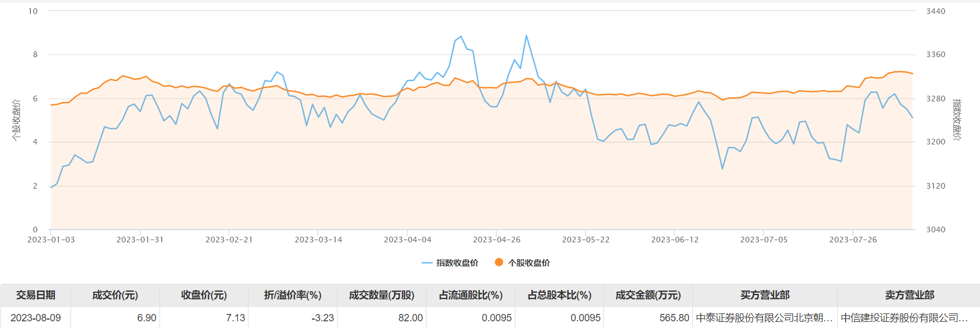Image resolution: width=980 pixels, height=328 pixels.
Task: Click the x-axis label 2023-02-21
Action: (229, 240)
